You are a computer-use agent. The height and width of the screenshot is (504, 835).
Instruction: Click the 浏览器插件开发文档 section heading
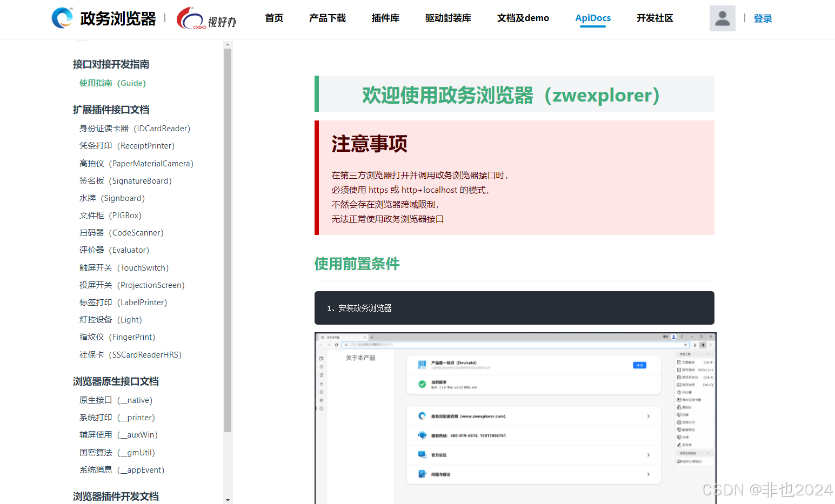pos(116,496)
